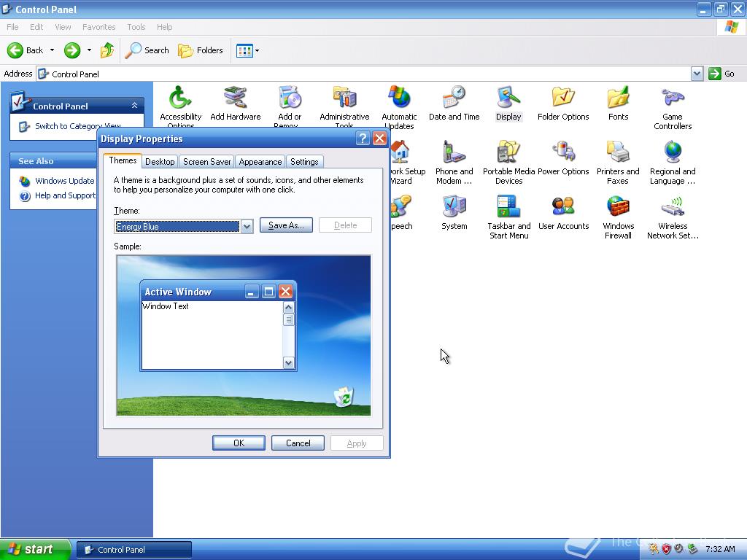Click the green Forward arrow button
This screenshot has width=747, height=560.
point(72,50)
